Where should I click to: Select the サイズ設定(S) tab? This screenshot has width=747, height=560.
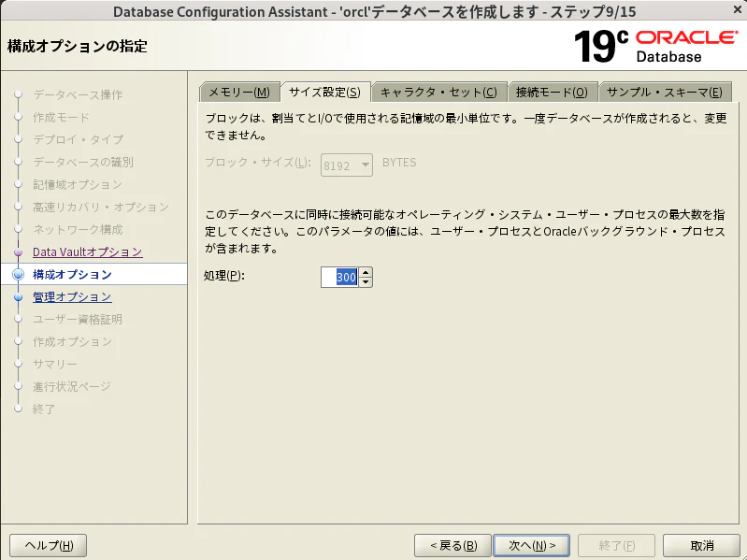click(x=325, y=92)
